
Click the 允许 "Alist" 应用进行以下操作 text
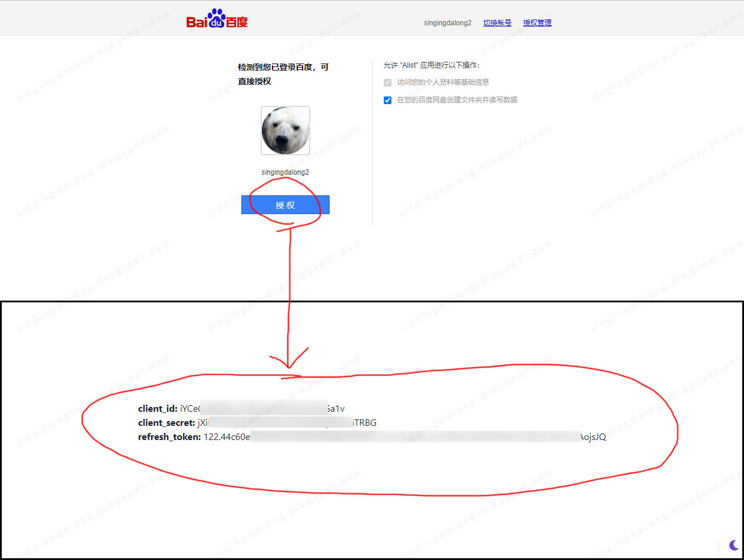[x=431, y=65]
